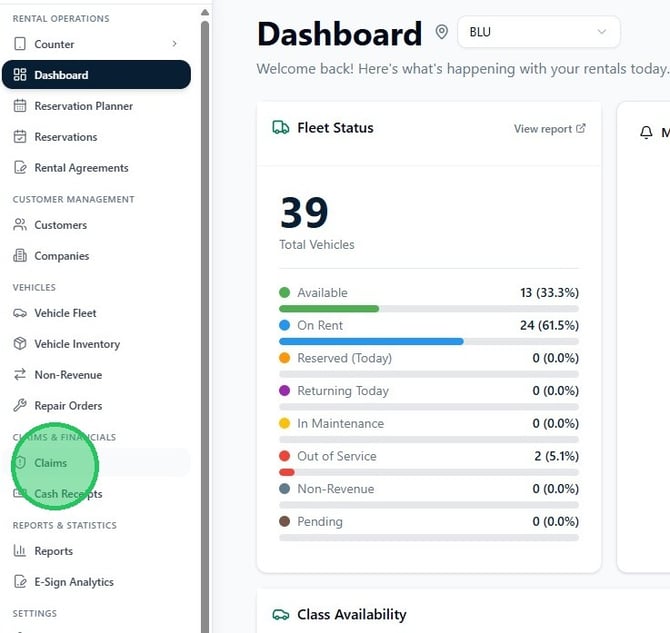Click the Repair Orders wrench icon
Screen dimensions: 670x633
click(20, 405)
